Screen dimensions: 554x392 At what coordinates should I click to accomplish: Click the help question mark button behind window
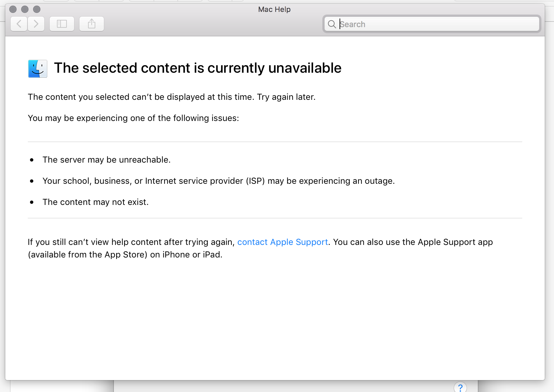point(460,387)
